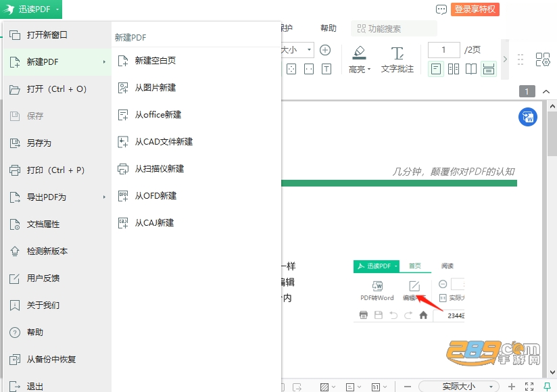Viewport: 557px width, 392px height.
Task: Open the 高亮 dropdown arrow
Action: coord(368,69)
